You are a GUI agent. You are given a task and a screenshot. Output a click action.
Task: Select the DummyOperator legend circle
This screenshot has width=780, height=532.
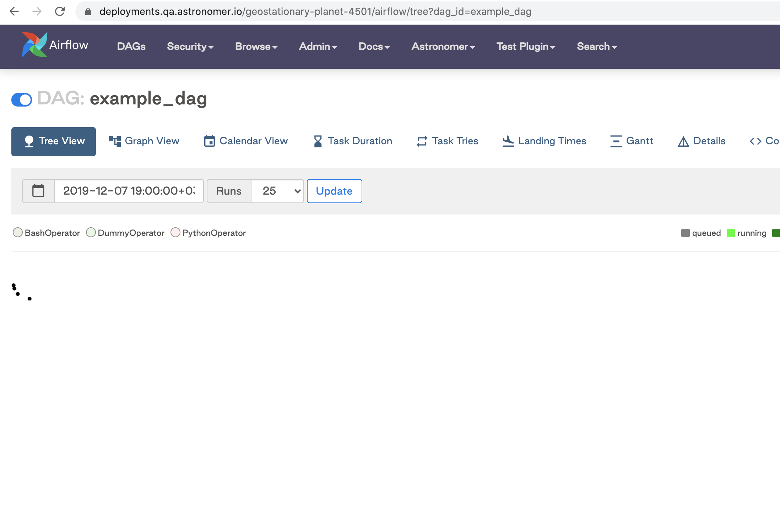pos(91,232)
